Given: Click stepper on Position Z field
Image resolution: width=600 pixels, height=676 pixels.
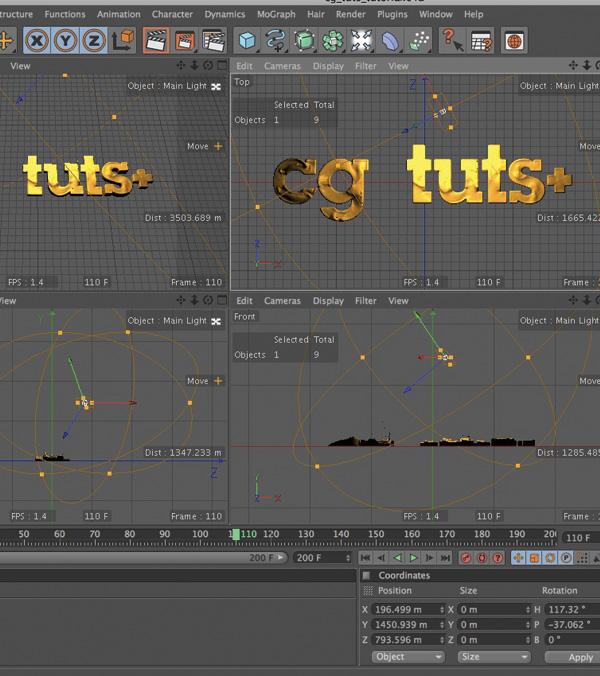Looking at the screenshot, I should pyautogui.click(x=442, y=640).
